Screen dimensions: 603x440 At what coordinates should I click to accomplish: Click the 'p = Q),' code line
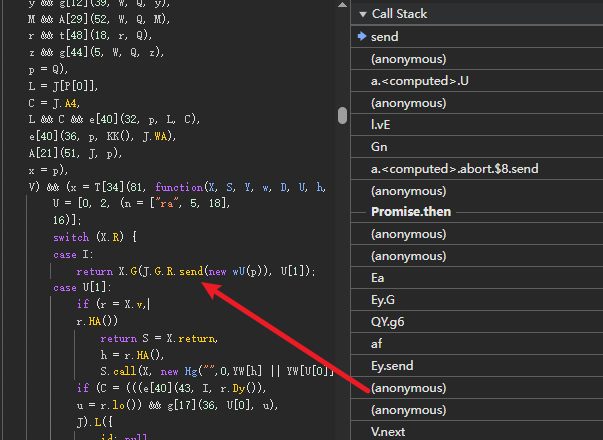click(48, 69)
